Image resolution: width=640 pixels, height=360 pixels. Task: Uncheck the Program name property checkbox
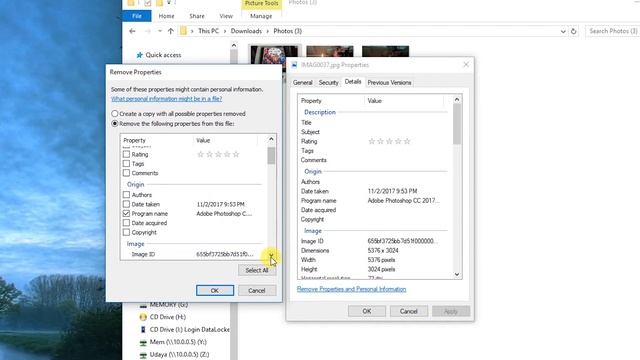[x=126, y=213]
